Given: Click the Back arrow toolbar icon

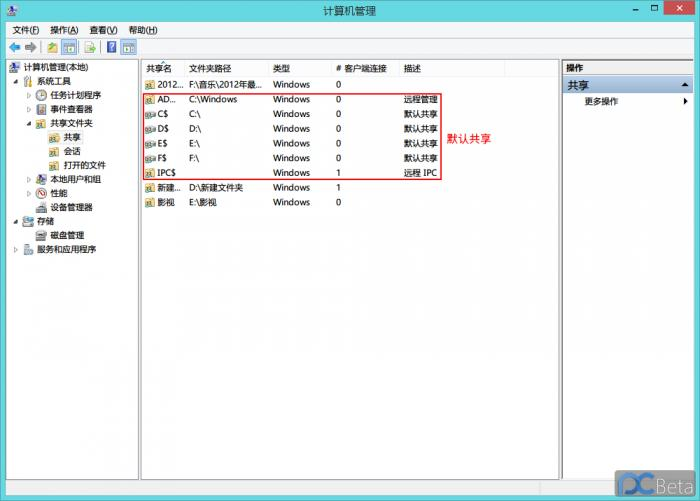Looking at the screenshot, I should pos(15,47).
